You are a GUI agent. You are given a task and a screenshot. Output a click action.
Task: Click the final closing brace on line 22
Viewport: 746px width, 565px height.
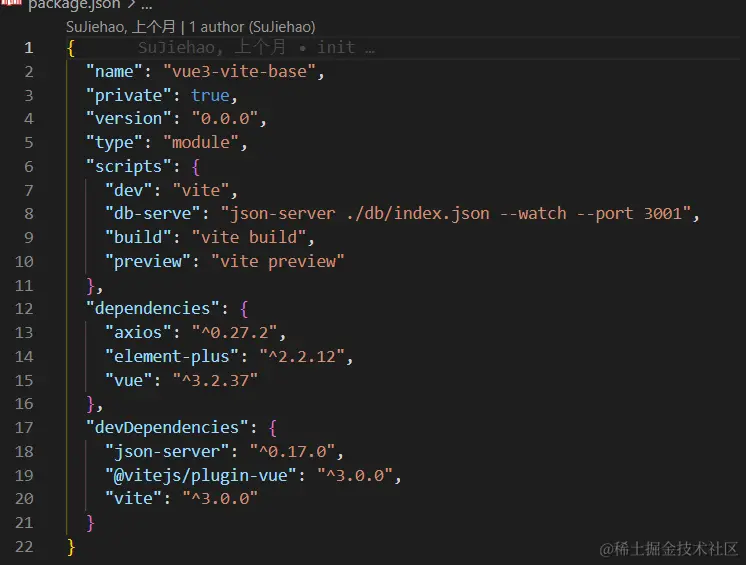click(71, 547)
